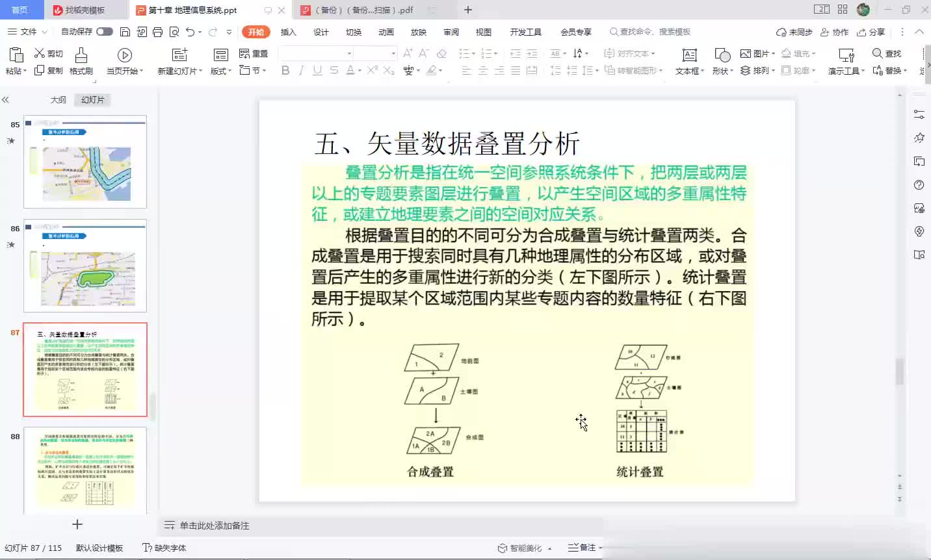Viewport: 931px width, 560px height.
Task: Click the Format Painter (格式刷) icon
Action: pos(81,56)
